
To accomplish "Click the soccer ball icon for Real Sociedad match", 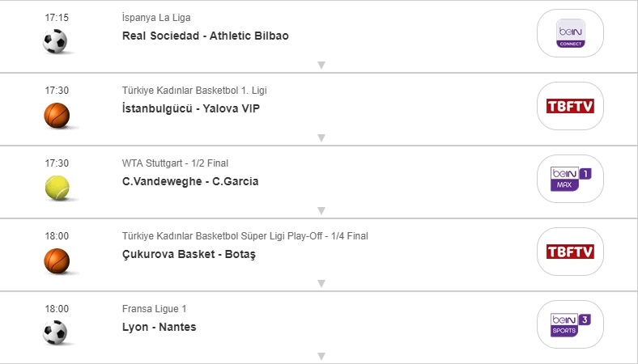I will [55, 41].
